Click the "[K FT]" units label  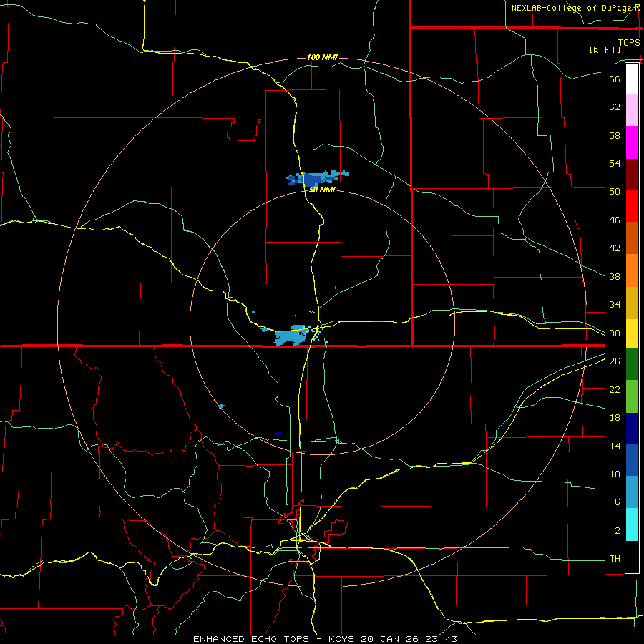[605, 49]
